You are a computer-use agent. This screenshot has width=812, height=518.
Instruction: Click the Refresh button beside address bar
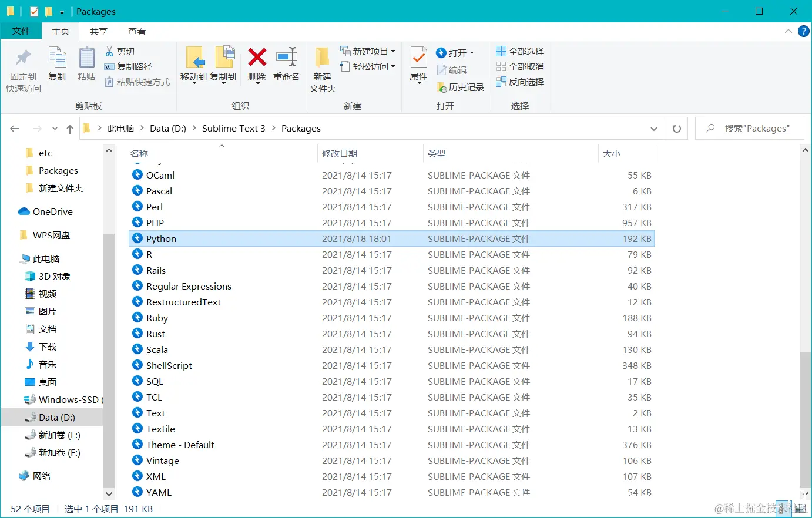[677, 129]
